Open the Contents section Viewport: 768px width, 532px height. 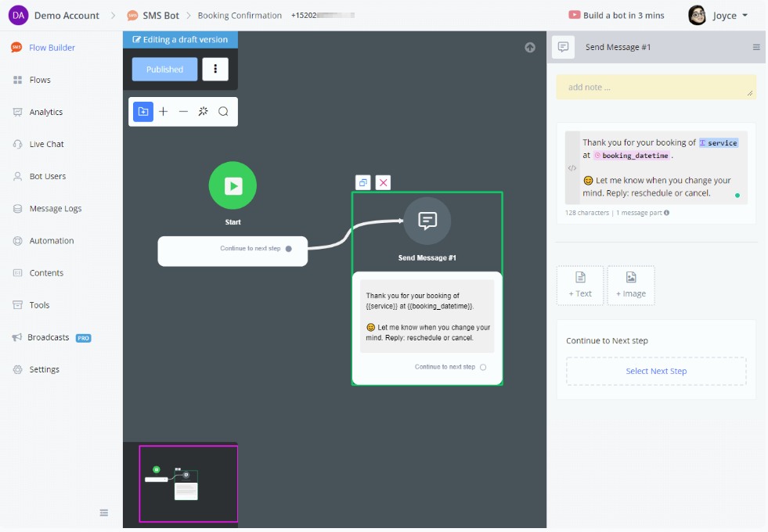(x=38, y=273)
